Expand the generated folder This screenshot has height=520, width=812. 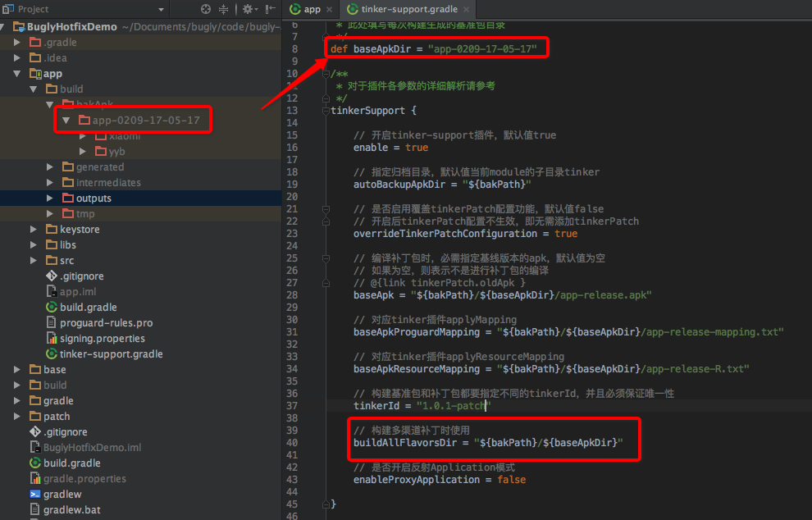tap(50, 166)
